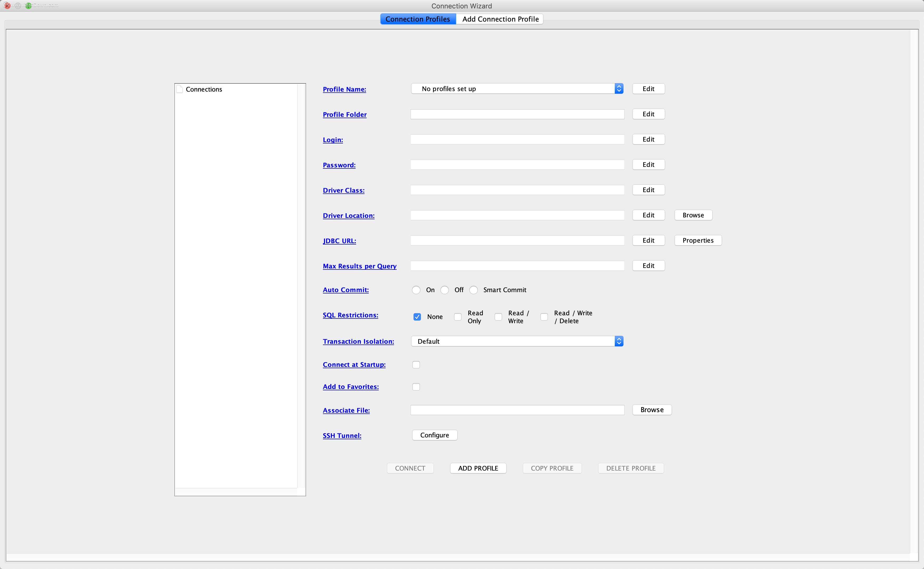This screenshot has width=924, height=569.
Task: Click the ADD PROFILE button
Action: [x=478, y=468]
